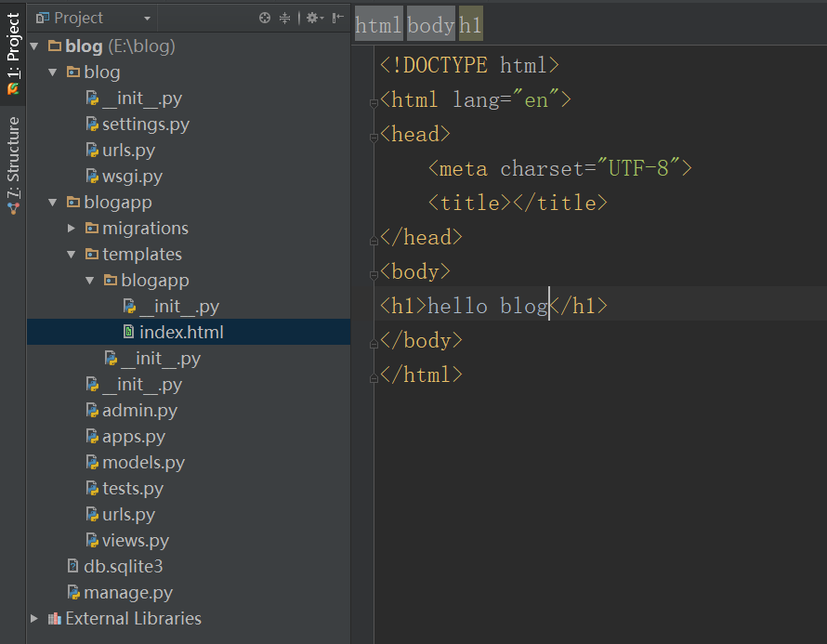Viewport: 827px width, 644px height.
Task: Click the closing </html> line
Action: [x=421, y=375]
